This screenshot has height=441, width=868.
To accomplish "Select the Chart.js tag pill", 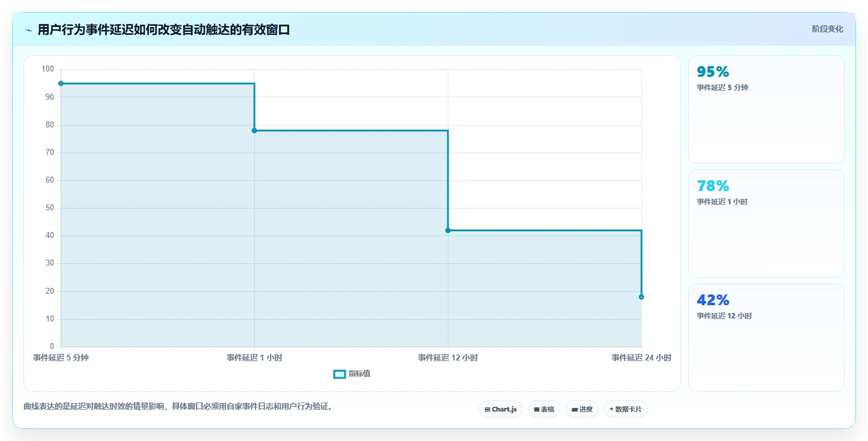I will tap(501, 409).
